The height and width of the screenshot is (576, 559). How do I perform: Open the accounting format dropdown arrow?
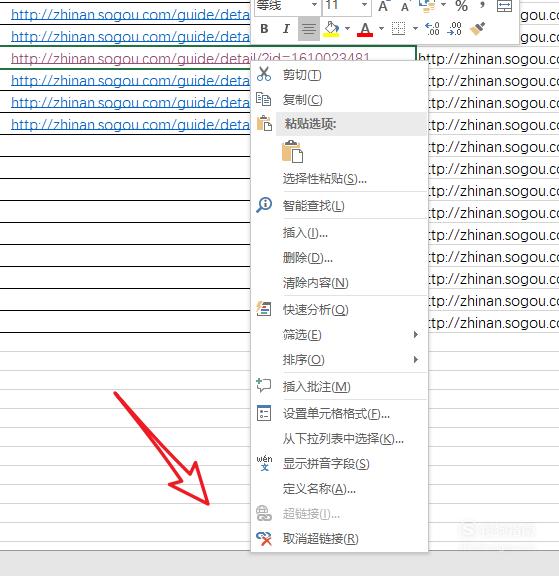click(443, 5)
